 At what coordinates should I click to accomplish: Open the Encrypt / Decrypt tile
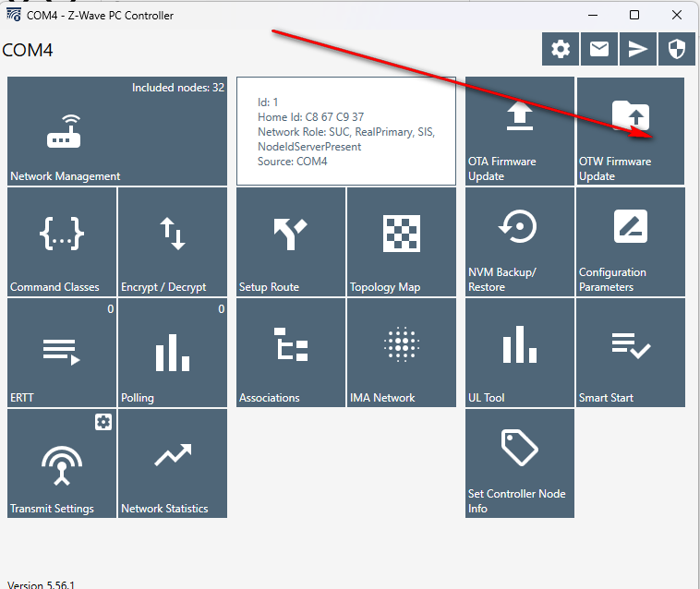coord(173,242)
